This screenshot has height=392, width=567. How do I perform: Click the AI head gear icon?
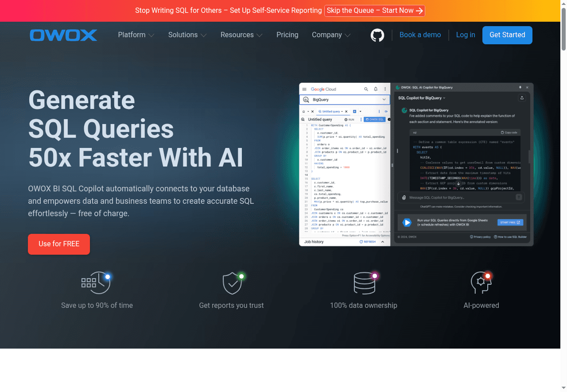(x=481, y=283)
